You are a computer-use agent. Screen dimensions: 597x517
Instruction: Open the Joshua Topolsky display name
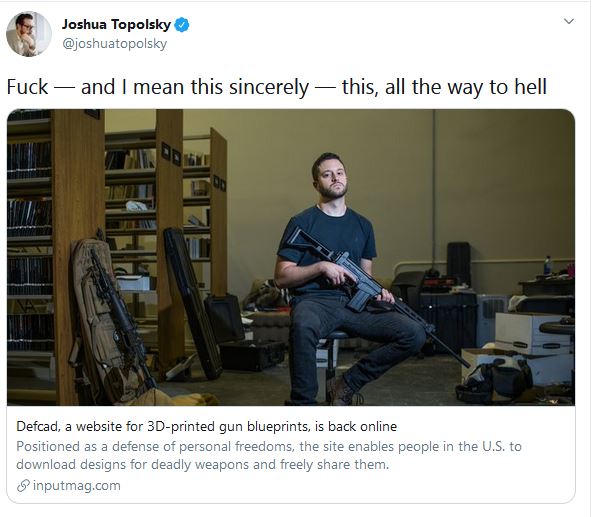pyautogui.click(x=117, y=25)
